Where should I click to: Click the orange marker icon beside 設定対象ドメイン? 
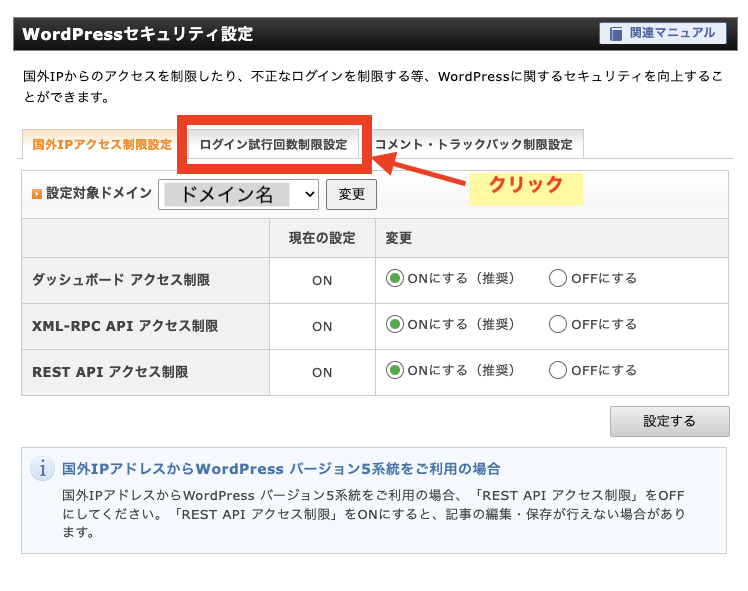tap(37, 194)
